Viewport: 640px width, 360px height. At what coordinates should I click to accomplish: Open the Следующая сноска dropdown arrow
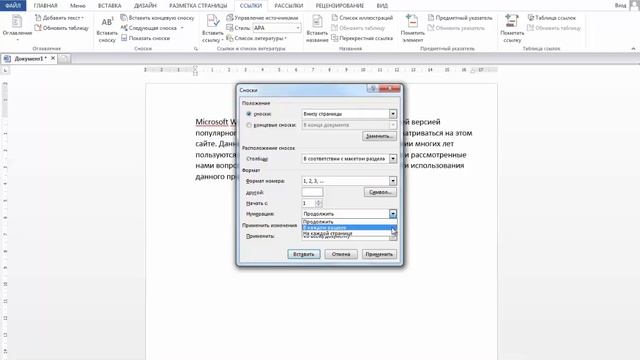182,28
